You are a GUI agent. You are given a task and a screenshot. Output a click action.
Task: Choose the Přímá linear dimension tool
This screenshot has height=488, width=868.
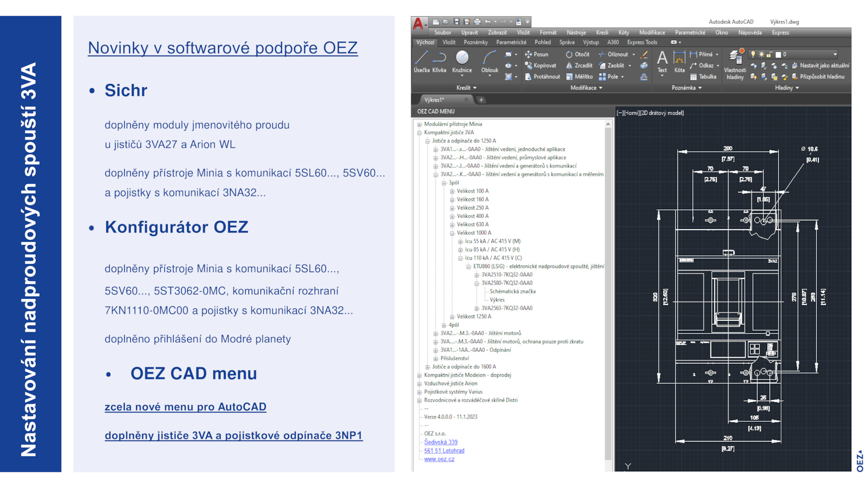coord(701,54)
